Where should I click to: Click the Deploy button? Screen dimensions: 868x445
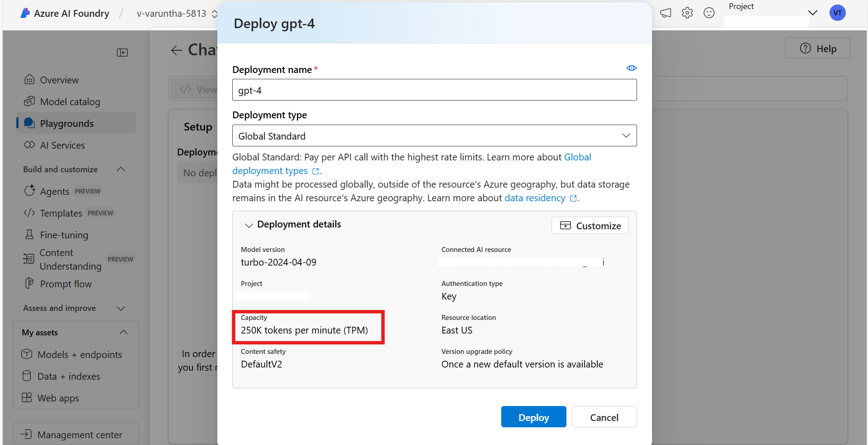pyautogui.click(x=533, y=416)
